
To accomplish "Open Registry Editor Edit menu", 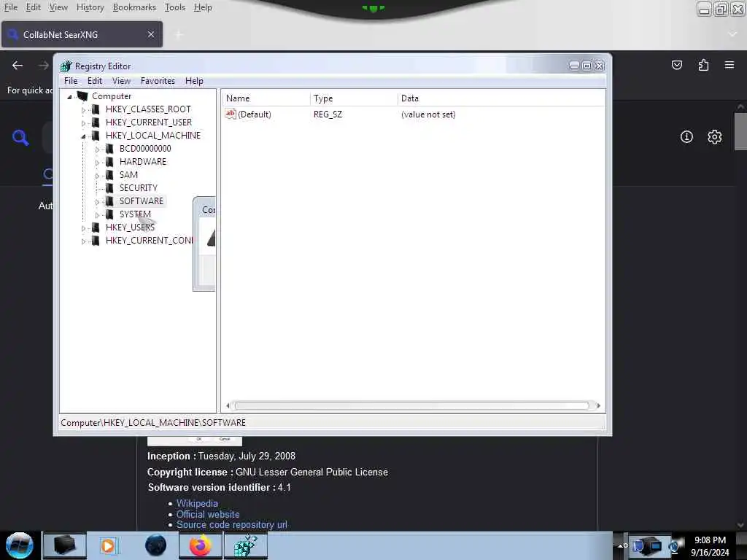I will (94, 81).
